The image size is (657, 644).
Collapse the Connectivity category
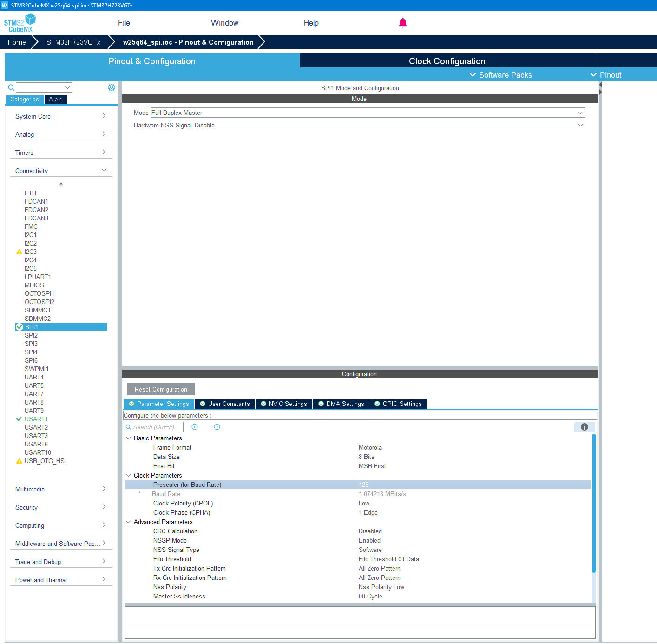(61, 171)
